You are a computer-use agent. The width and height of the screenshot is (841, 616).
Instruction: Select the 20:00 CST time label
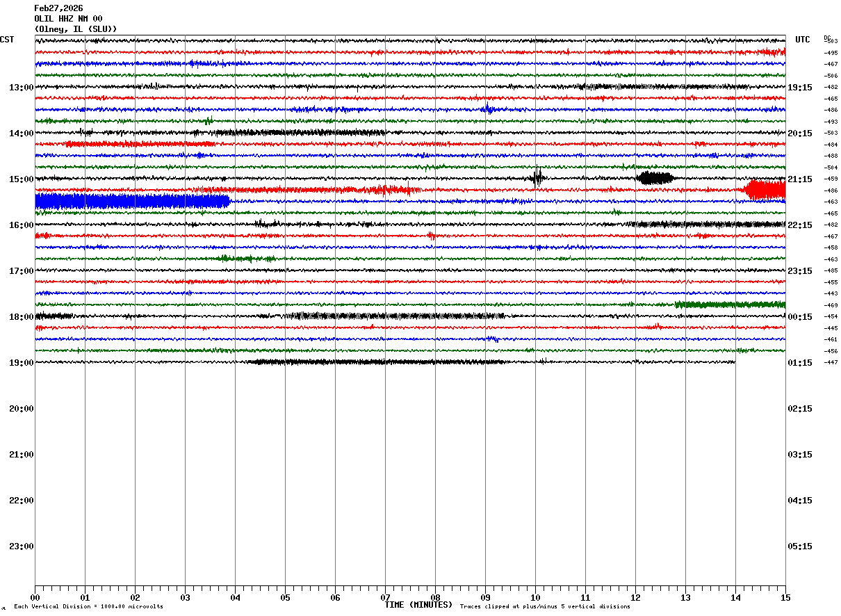coord(22,409)
